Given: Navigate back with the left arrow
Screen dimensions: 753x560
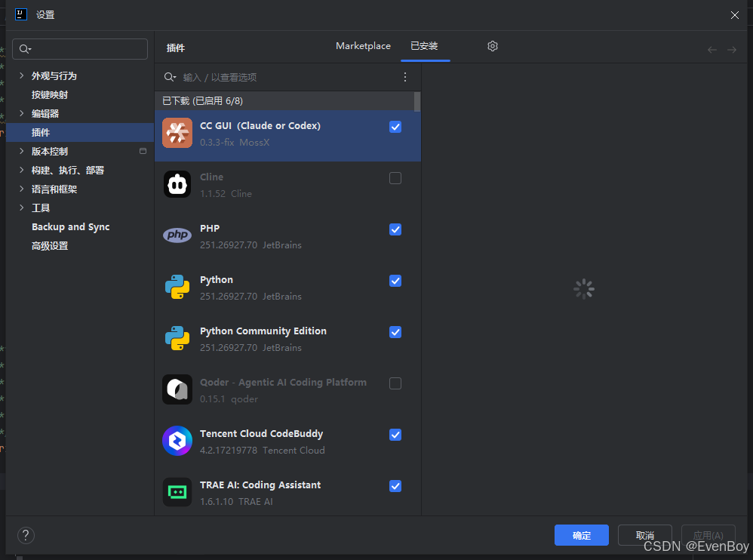Looking at the screenshot, I should click(x=712, y=50).
